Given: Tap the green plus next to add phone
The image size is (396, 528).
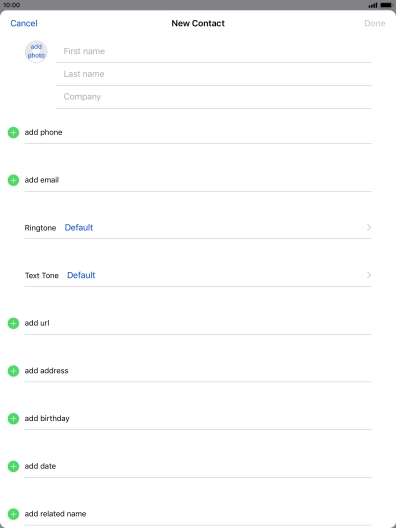Looking at the screenshot, I should point(13,132).
